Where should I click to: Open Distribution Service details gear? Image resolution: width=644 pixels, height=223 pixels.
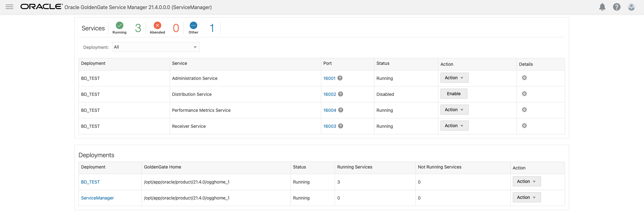point(524,94)
